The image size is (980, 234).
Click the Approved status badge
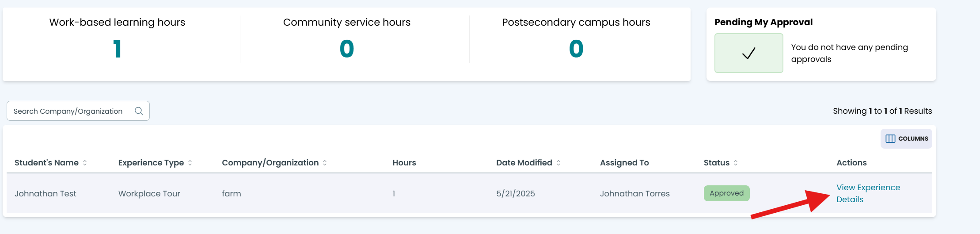(x=726, y=193)
